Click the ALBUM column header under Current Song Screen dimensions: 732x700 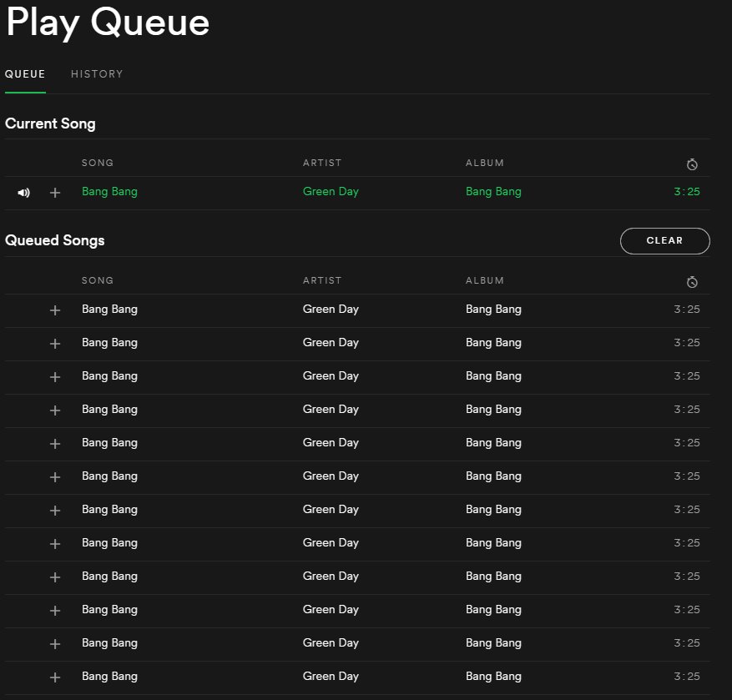(485, 163)
